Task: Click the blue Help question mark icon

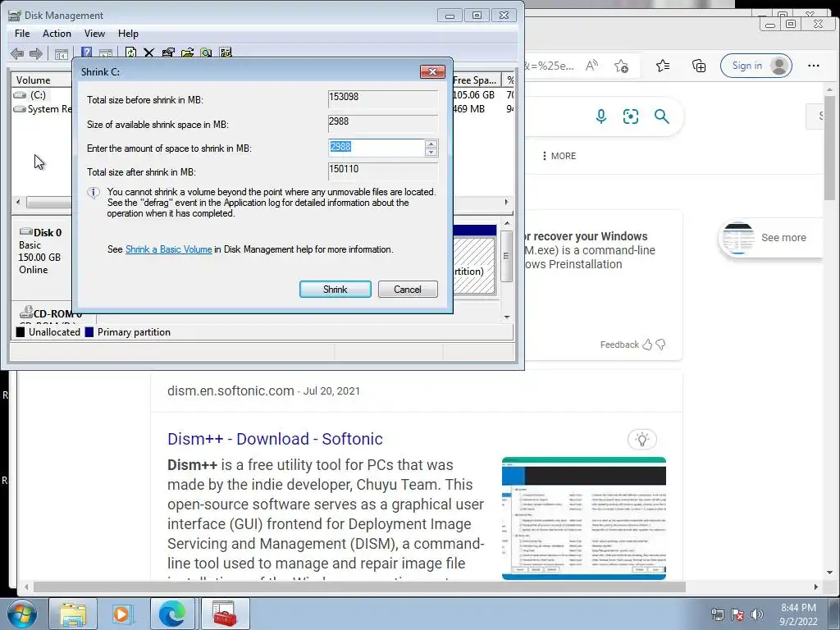Action: [x=86, y=52]
